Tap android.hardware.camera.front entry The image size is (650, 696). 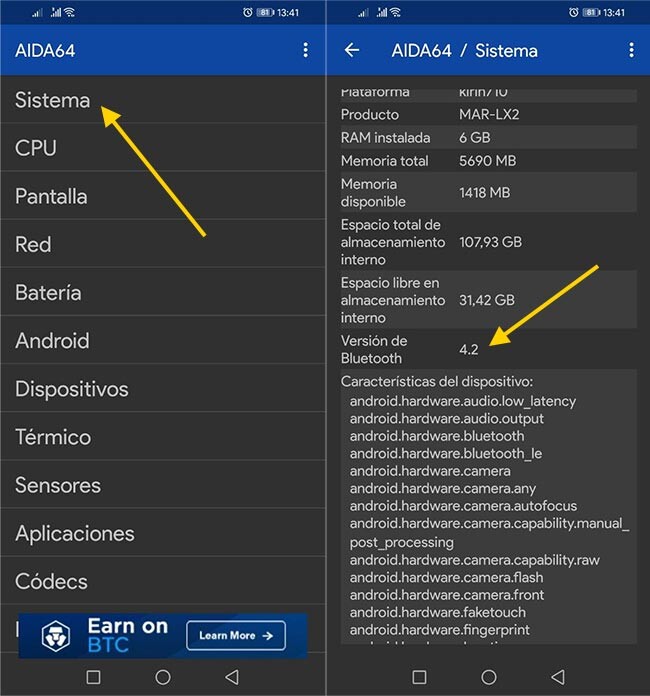point(447,595)
